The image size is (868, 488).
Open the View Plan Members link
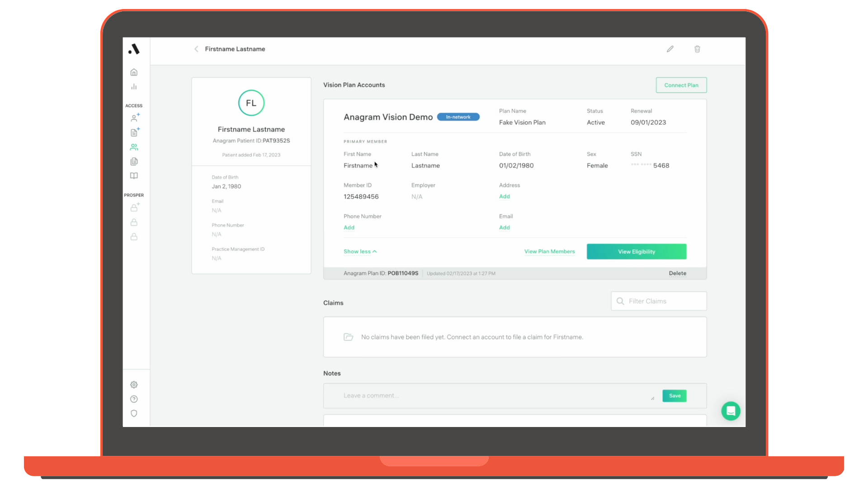tap(549, 252)
